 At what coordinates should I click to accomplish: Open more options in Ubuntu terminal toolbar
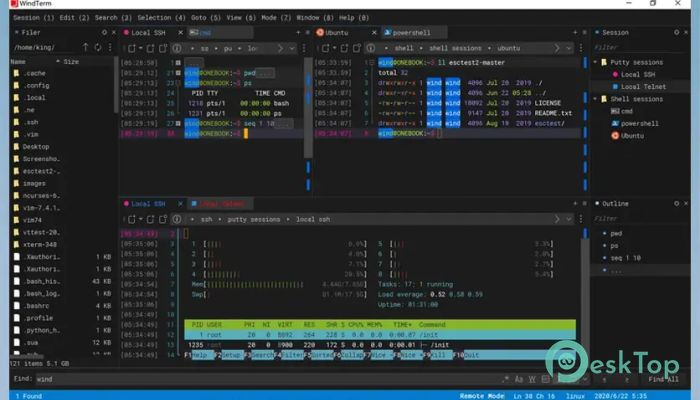tap(581, 48)
